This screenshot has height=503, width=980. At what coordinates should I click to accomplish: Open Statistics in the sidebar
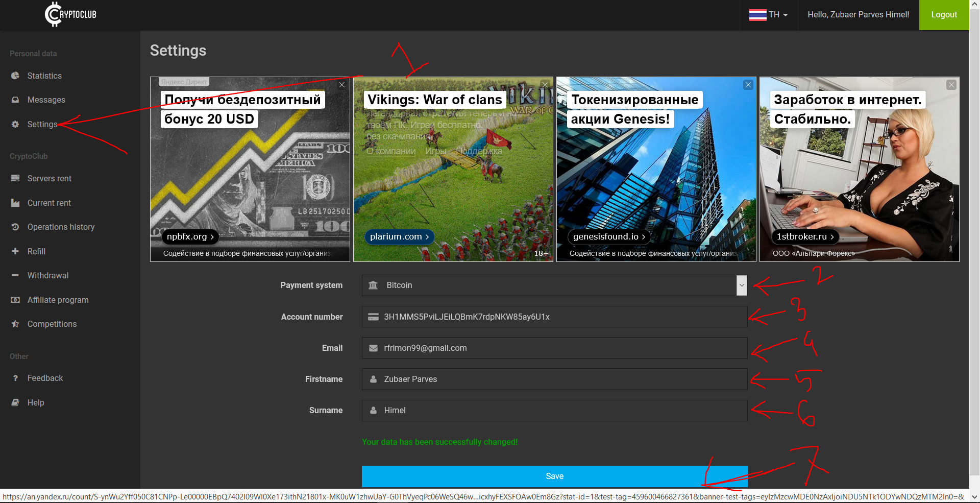tap(44, 76)
